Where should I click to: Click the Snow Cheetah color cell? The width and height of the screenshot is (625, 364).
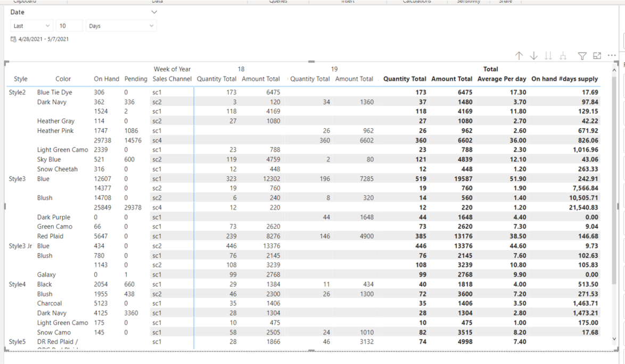coord(57,169)
